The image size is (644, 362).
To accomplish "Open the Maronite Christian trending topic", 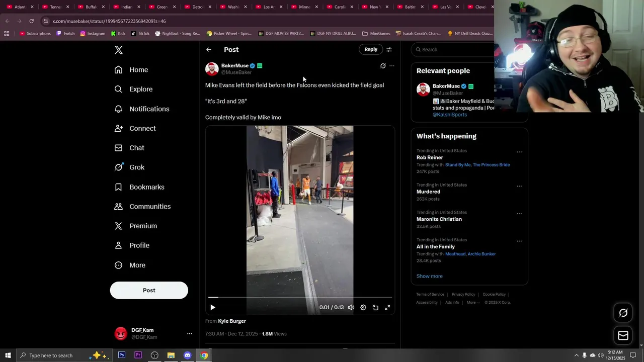I will coord(439,219).
